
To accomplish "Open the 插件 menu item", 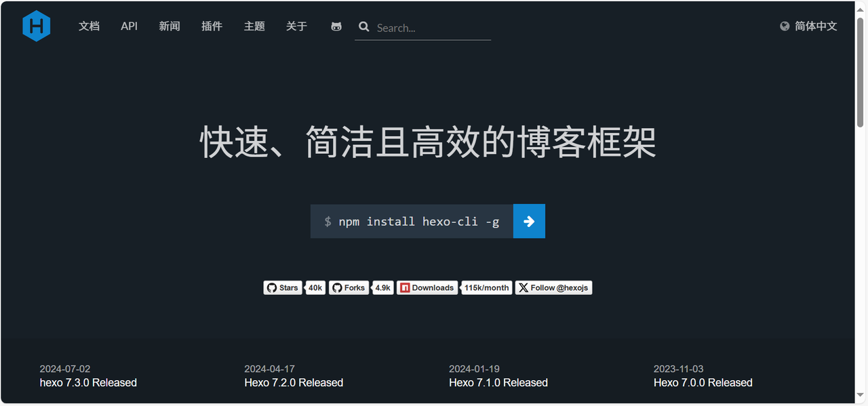I will pyautogui.click(x=212, y=26).
